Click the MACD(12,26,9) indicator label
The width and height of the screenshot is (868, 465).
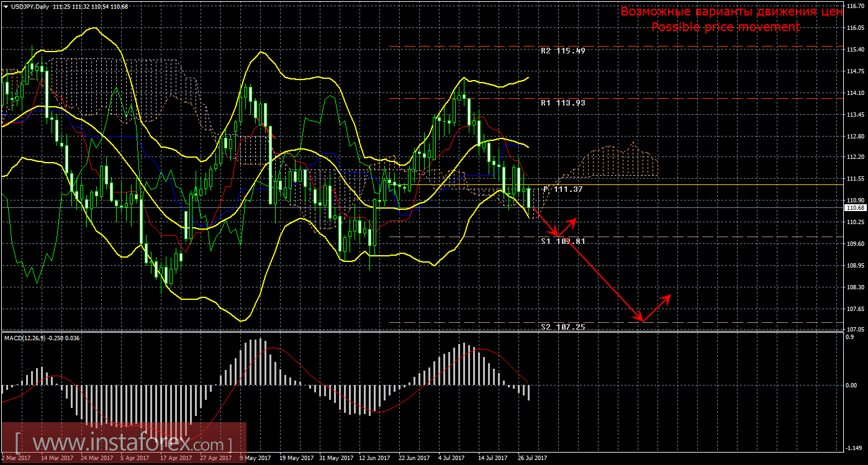click(25, 338)
